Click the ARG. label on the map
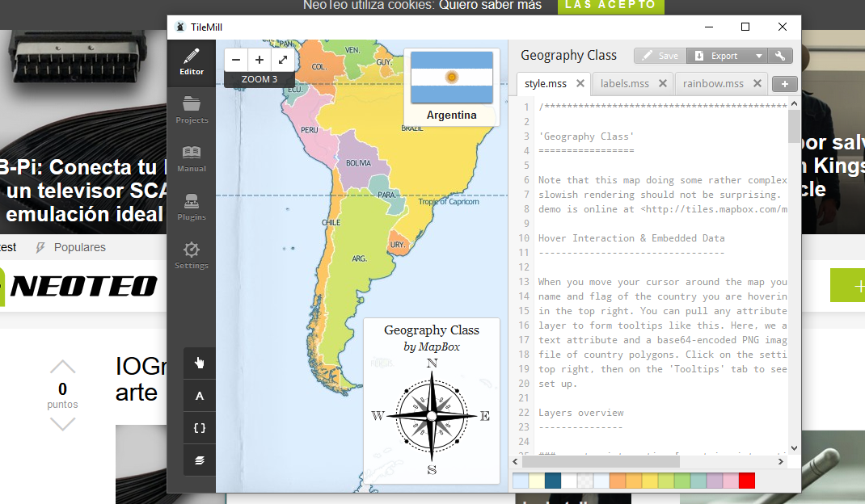Image resolution: width=865 pixels, height=504 pixels. point(359,258)
